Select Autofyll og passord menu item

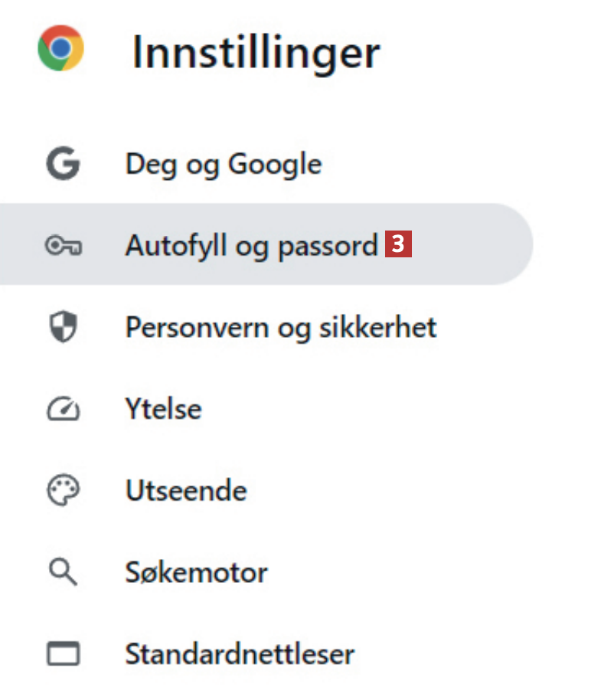point(251,246)
